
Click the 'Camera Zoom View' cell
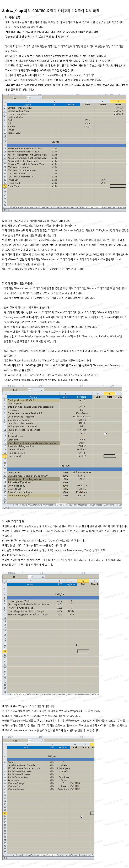[27, 114]
